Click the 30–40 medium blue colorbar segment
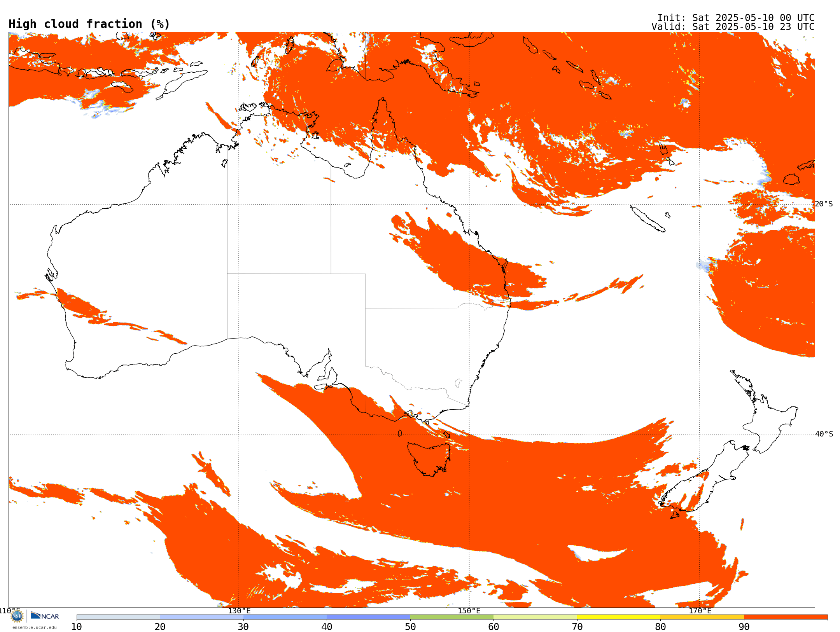Screen dimensions: 840x632 click(285, 617)
